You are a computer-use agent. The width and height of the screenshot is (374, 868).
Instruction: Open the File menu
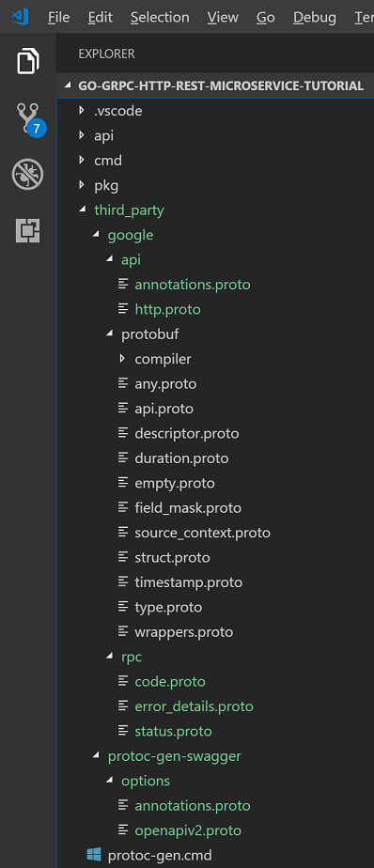click(x=59, y=17)
